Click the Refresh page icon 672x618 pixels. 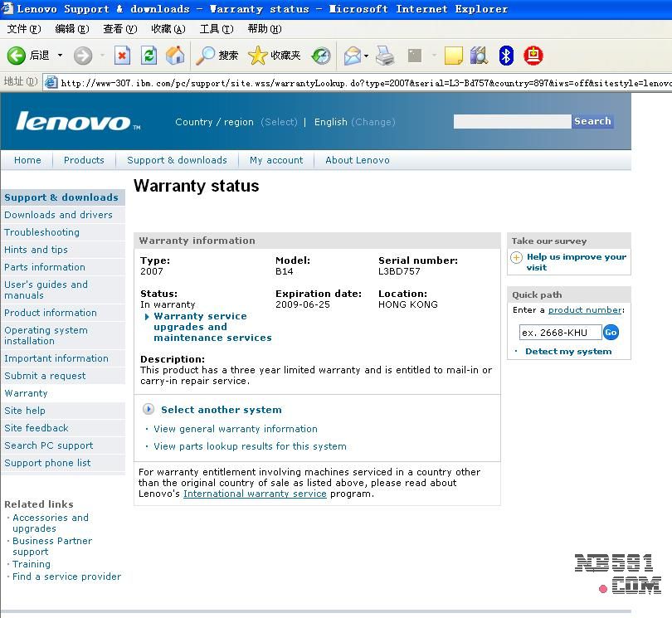point(149,56)
